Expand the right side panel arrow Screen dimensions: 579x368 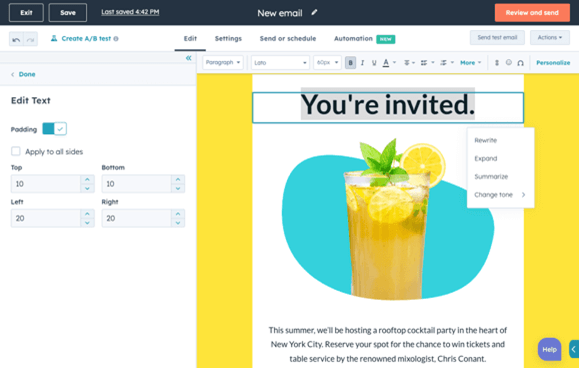point(574,349)
